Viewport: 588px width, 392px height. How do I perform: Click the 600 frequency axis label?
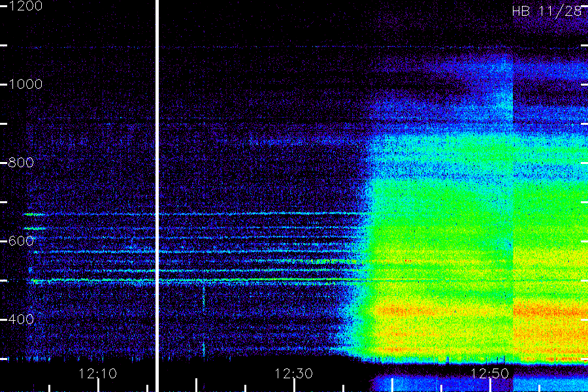[x=21, y=241]
